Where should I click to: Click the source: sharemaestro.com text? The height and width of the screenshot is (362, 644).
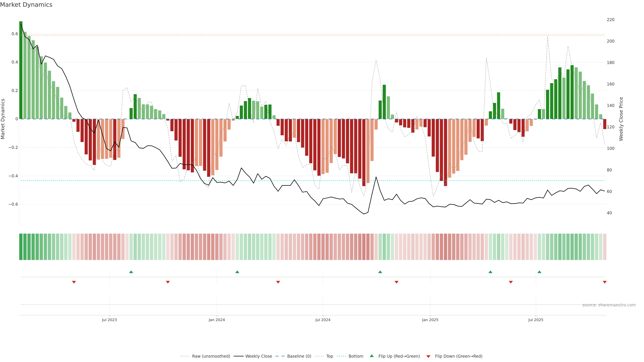coord(609,305)
